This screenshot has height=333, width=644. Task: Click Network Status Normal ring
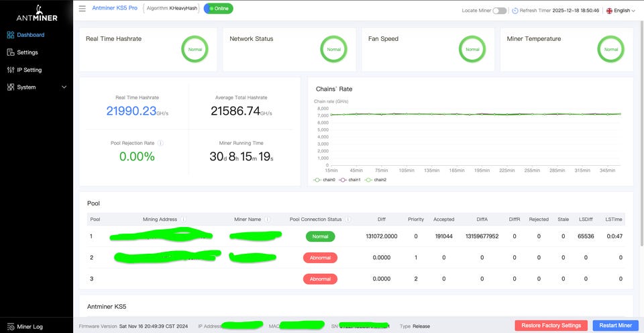pos(333,49)
